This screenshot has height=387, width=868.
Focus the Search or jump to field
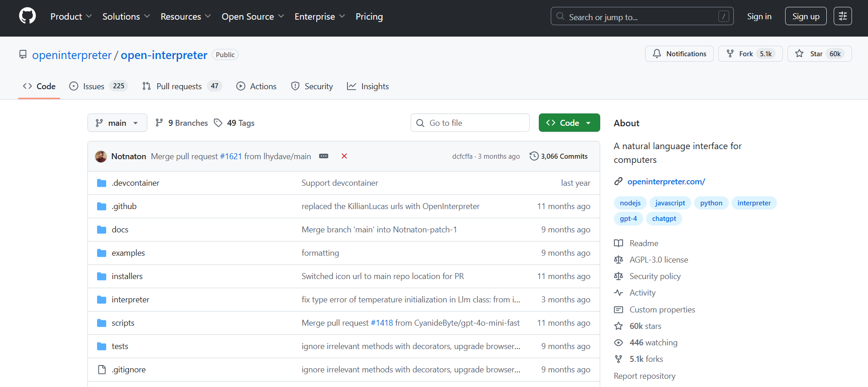click(x=642, y=16)
